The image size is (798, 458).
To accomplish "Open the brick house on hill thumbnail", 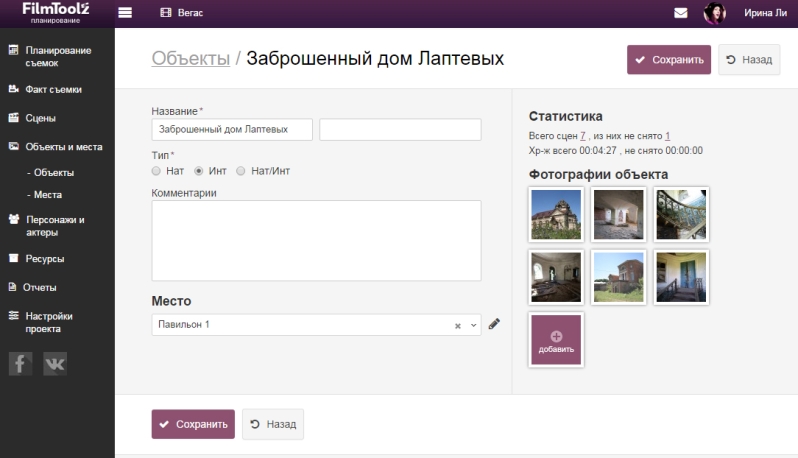I will [x=618, y=277].
